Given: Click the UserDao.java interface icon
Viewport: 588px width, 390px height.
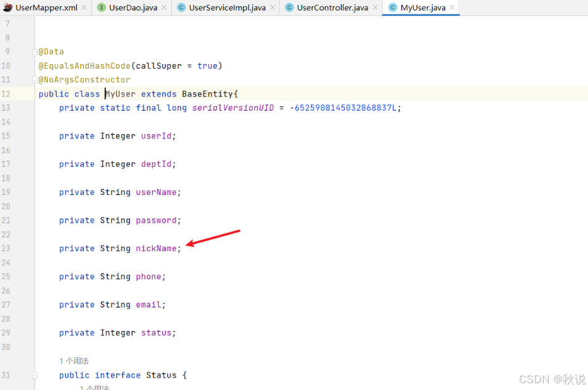Looking at the screenshot, I should click(x=101, y=7).
